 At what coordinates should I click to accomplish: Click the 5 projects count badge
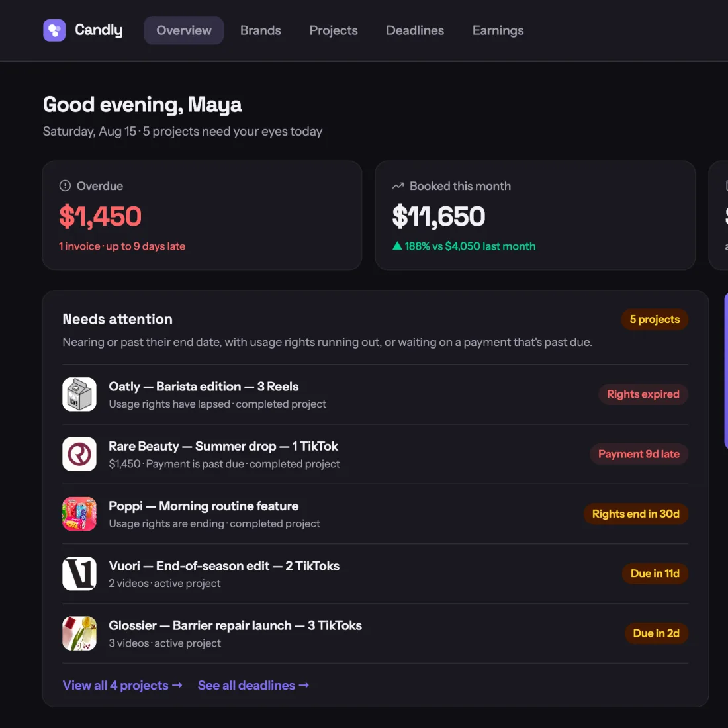coord(655,320)
